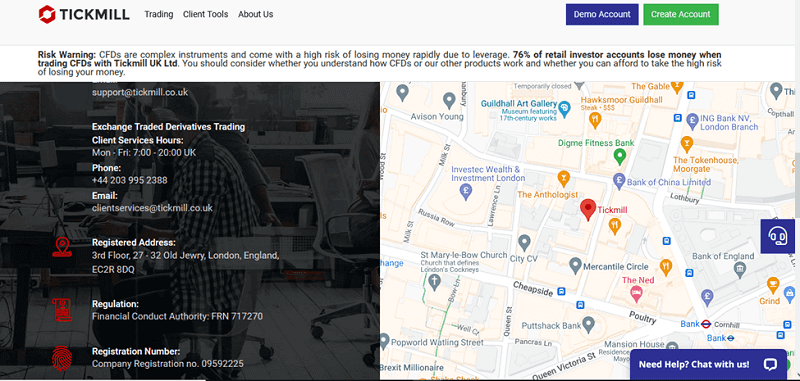Viewport: 800px width, 381px height.
Task: Select the ING Bank NV map pin
Action: tap(692, 120)
